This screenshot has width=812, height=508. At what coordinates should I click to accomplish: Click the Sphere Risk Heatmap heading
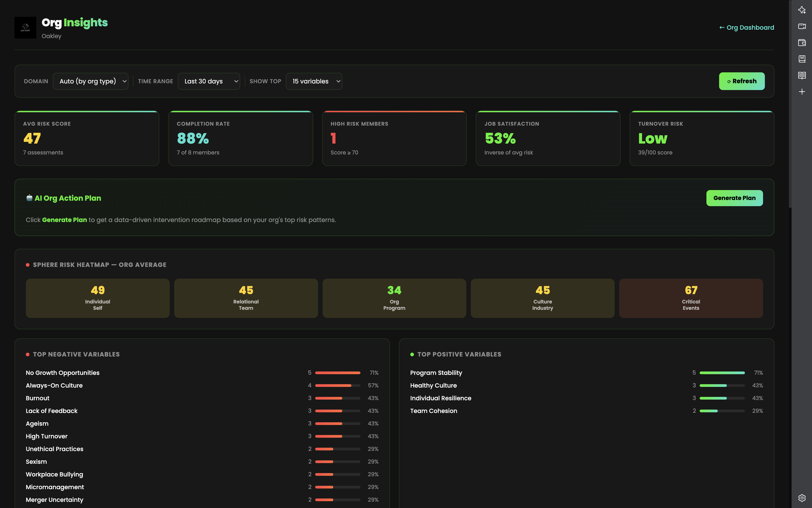point(99,265)
